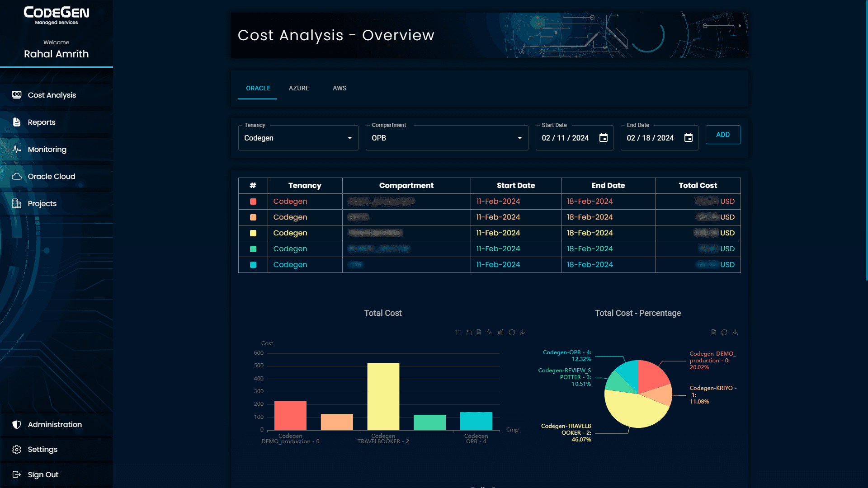Click the red DEMO_production bar in chart

[290, 415]
